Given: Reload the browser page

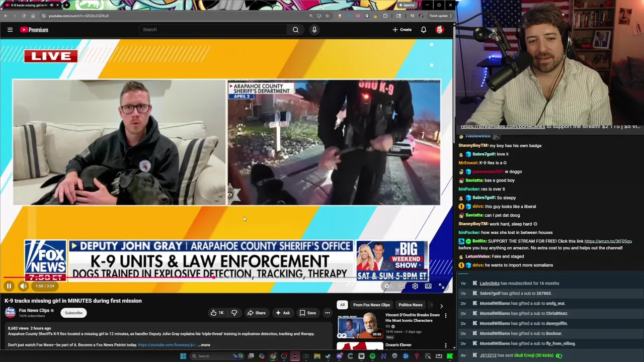Looking at the screenshot, I should tap(24, 16).
